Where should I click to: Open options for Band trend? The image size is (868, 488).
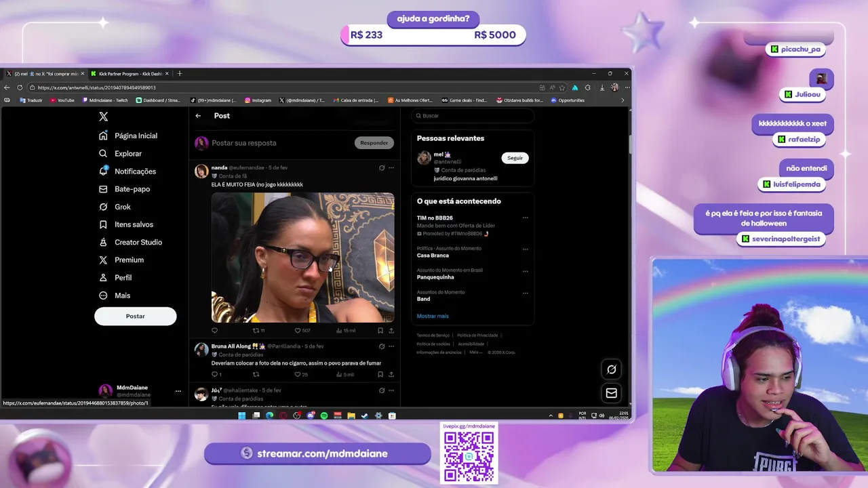(526, 293)
